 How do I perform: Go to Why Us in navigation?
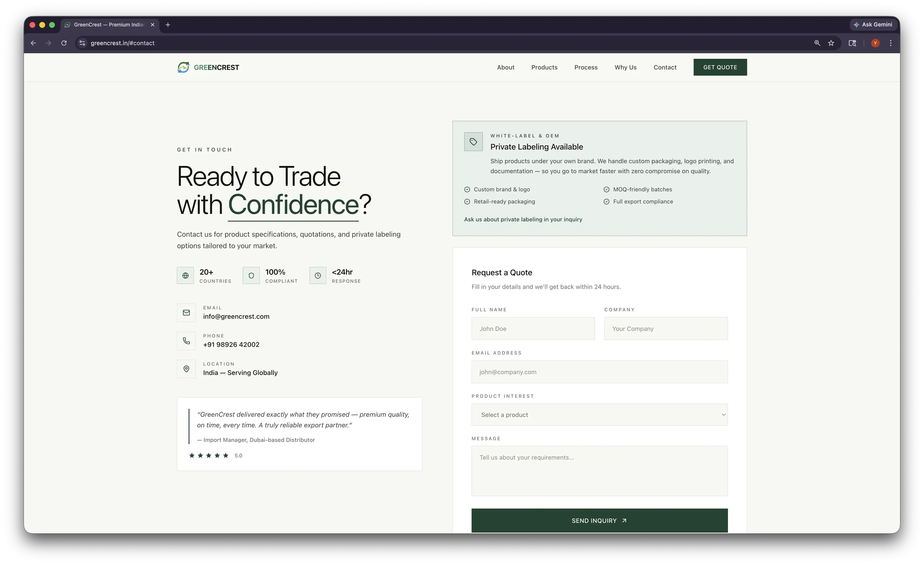625,67
